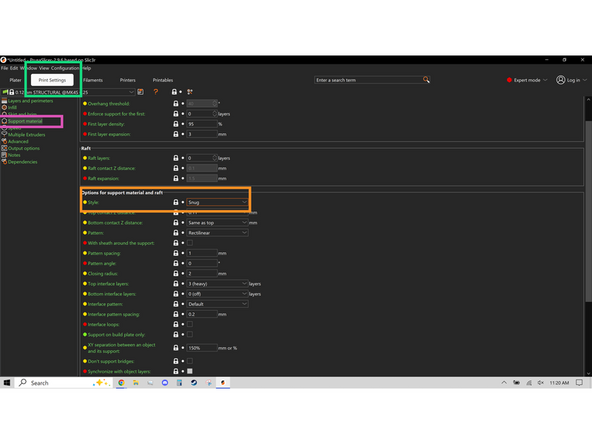The width and height of the screenshot is (592, 444).
Task: Click the lock icon next to Pattern spacing
Action: (176, 253)
